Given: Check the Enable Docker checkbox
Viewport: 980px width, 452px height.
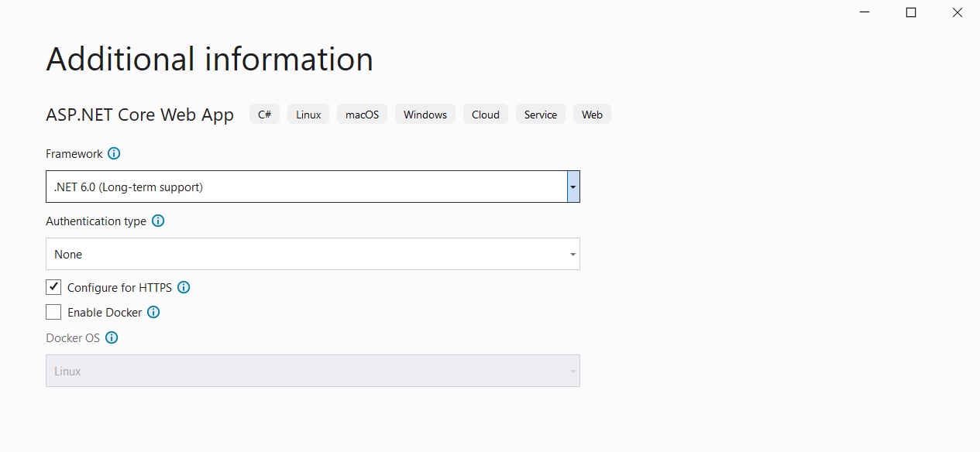Looking at the screenshot, I should point(53,312).
